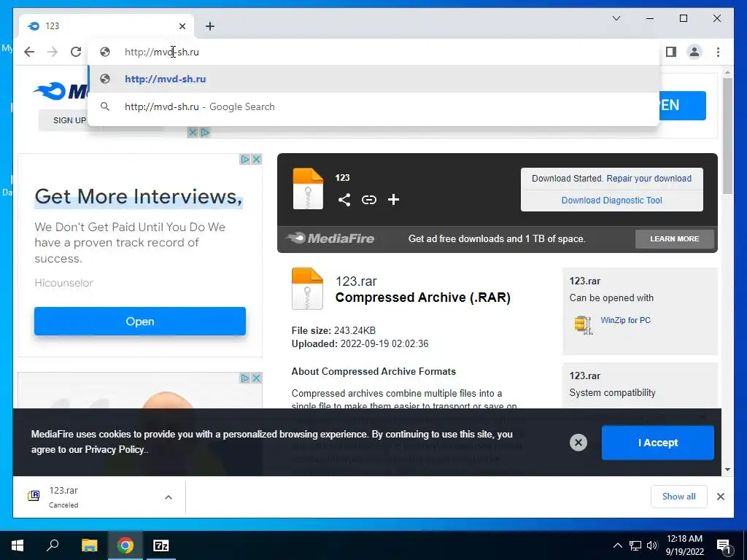Close the 123 browser tab
The width and height of the screenshot is (747, 560).
[x=182, y=26]
